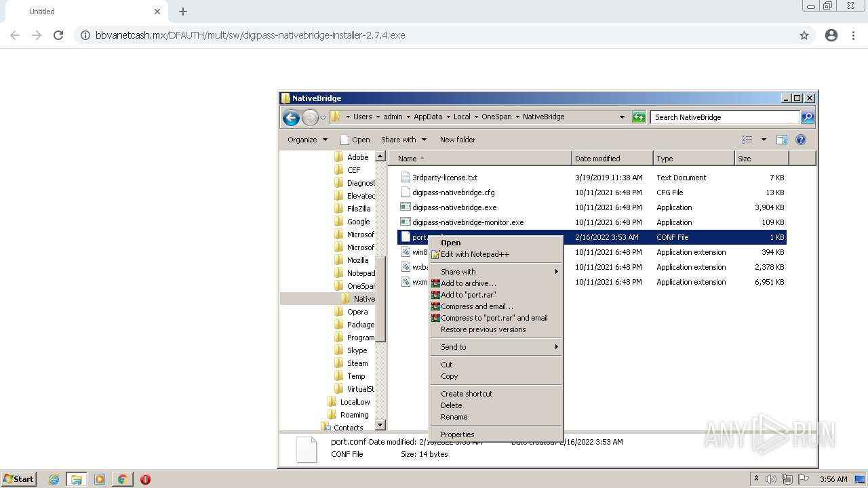This screenshot has width=868, height=488.
Task: Click the green refresh icon by address bar
Action: [639, 117]
